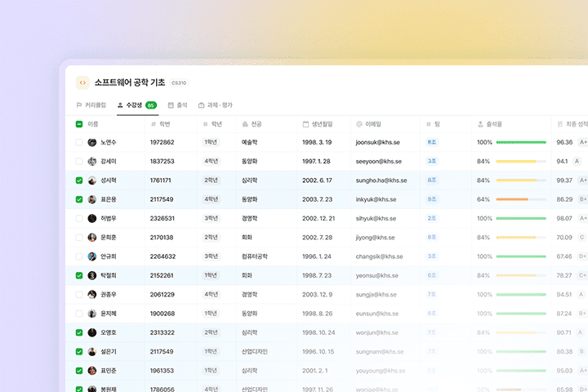The height and width of the screenshot is (392, 588).
Task: Open the 커리큘럼 tab
Action: click(x=91, y=105)
